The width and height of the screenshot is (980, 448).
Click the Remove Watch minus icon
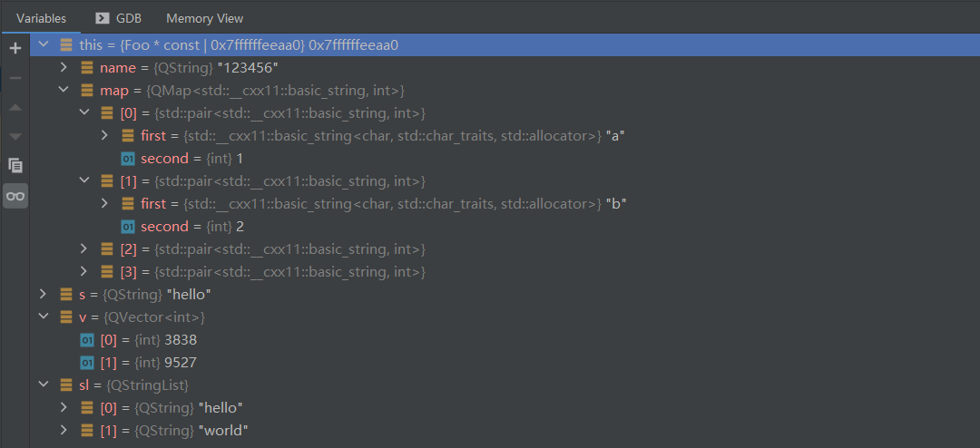click(15, 78)
